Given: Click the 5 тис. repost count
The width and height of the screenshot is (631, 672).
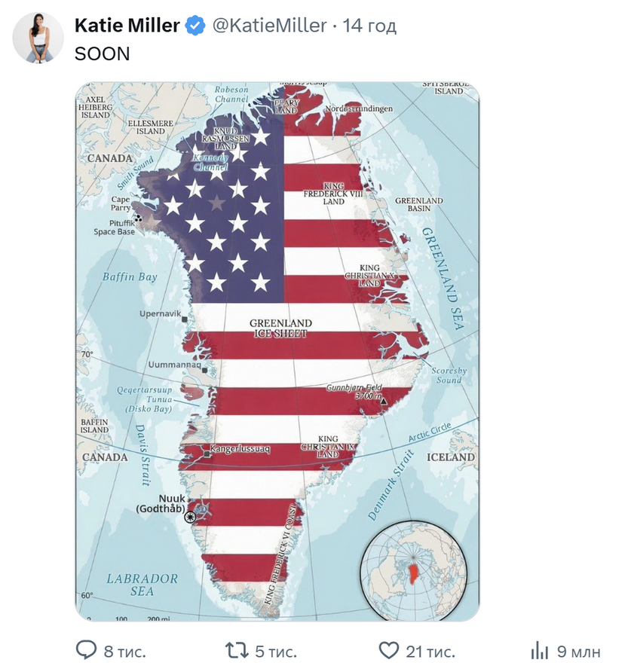Looking at the screenshot, I should coord(276,651).
